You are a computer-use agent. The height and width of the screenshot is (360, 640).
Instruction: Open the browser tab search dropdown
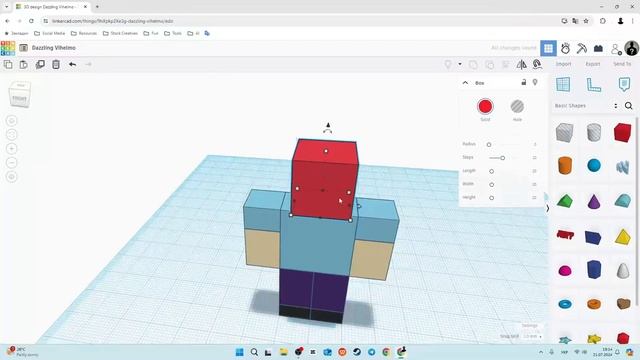(7, 7)
